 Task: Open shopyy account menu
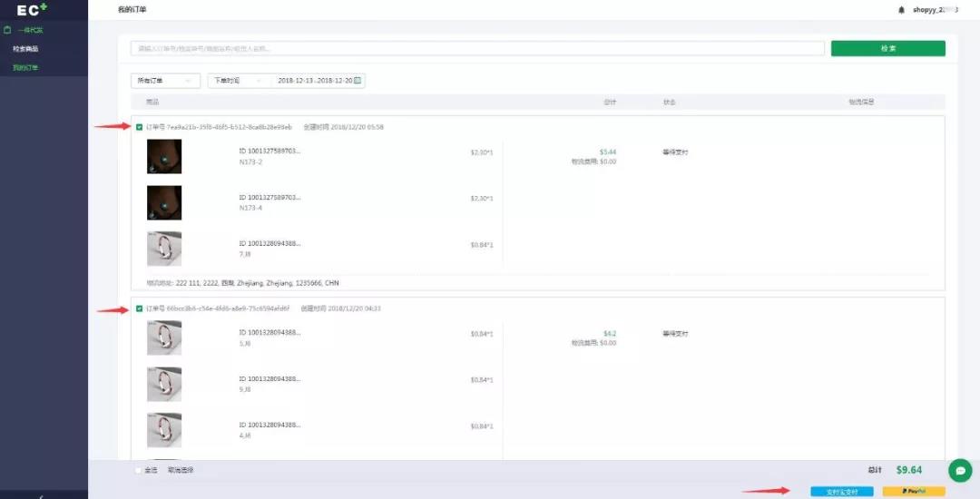935,10
